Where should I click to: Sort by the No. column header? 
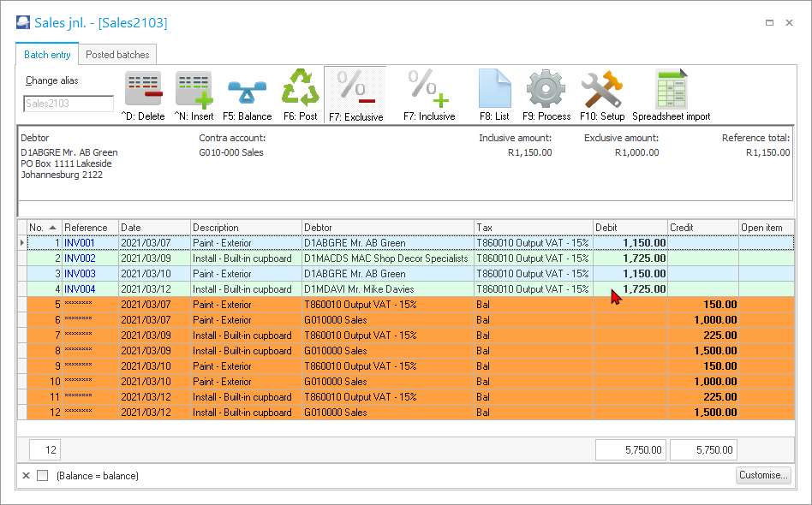coord(43,228)
